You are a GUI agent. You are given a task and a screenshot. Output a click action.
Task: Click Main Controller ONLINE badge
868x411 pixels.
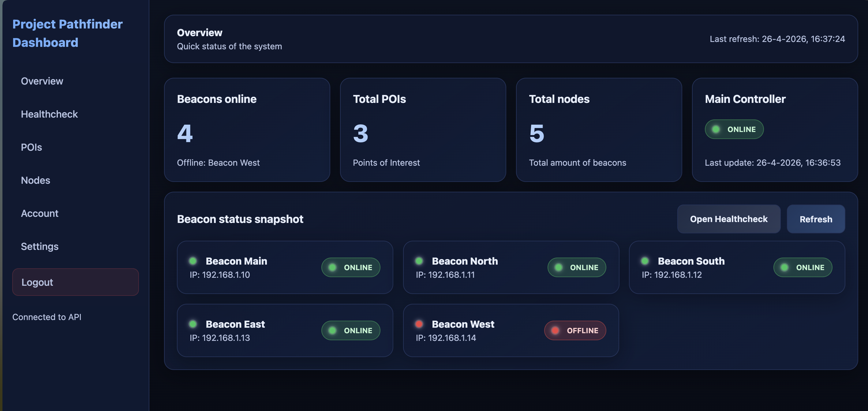[734, 129]
